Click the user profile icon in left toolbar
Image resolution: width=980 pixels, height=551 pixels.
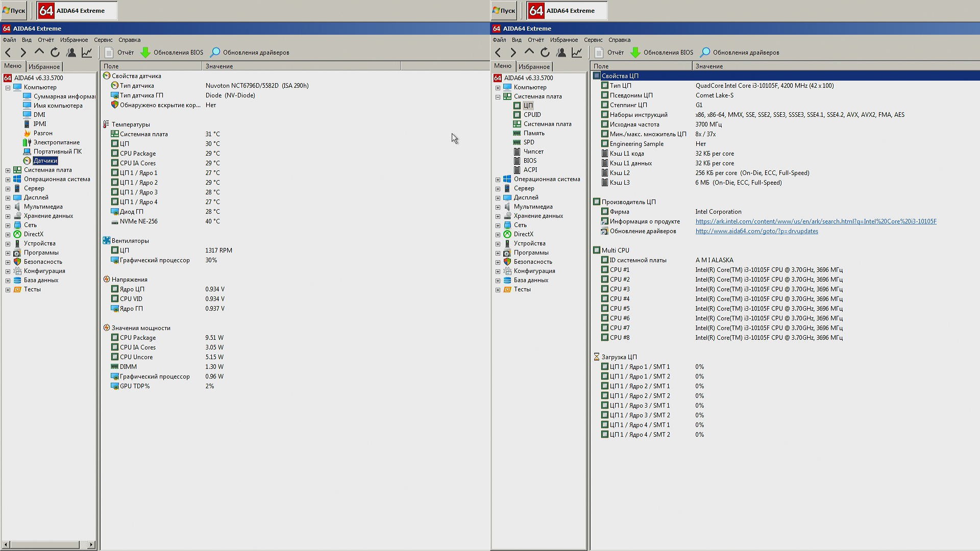(x=71, y=53)
